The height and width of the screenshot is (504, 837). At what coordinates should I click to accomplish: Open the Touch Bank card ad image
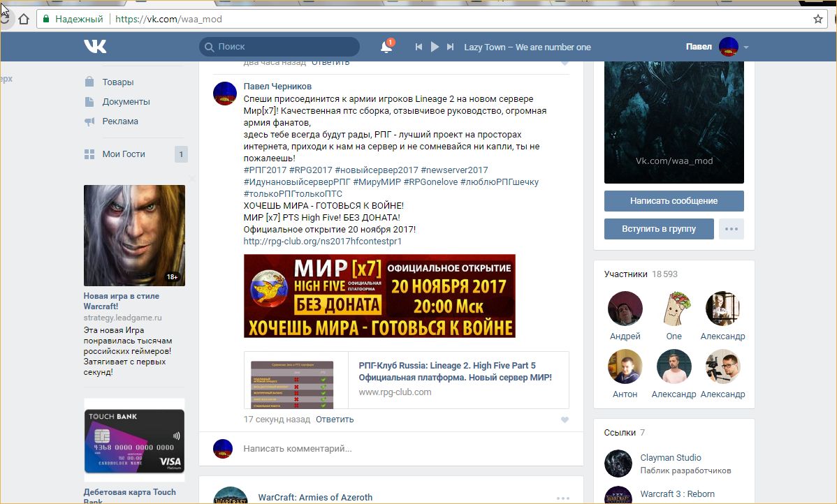(x=135, y=440)
